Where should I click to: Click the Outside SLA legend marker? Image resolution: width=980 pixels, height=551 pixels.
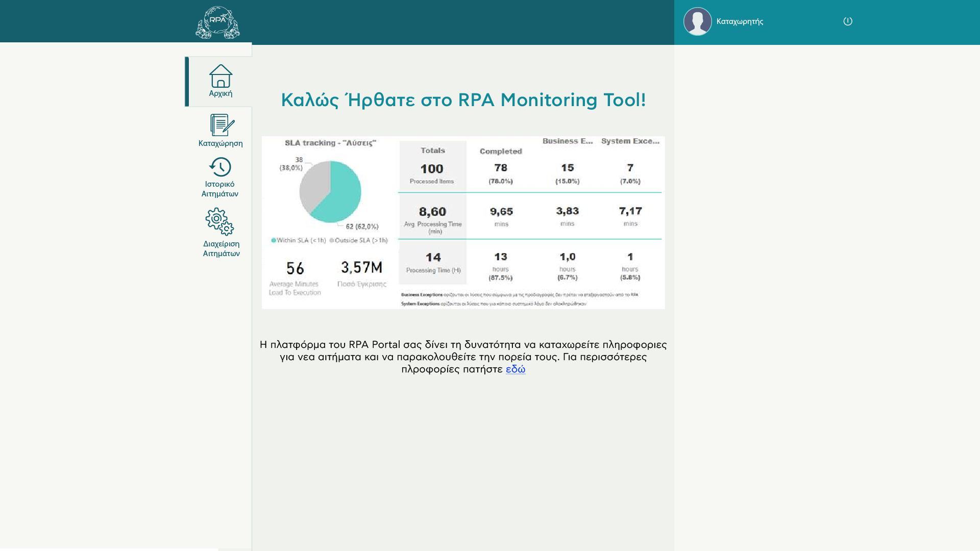pos(332,240)
